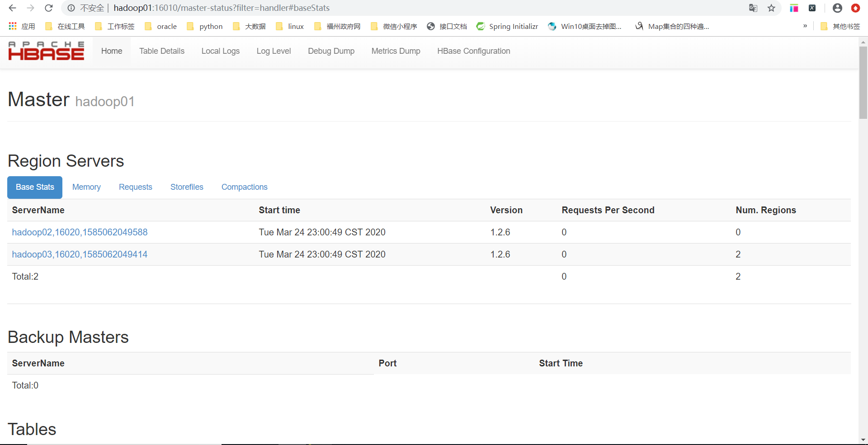Open the colorful extension icon in toolbar

pyautogui.click(x=794, y=8)
